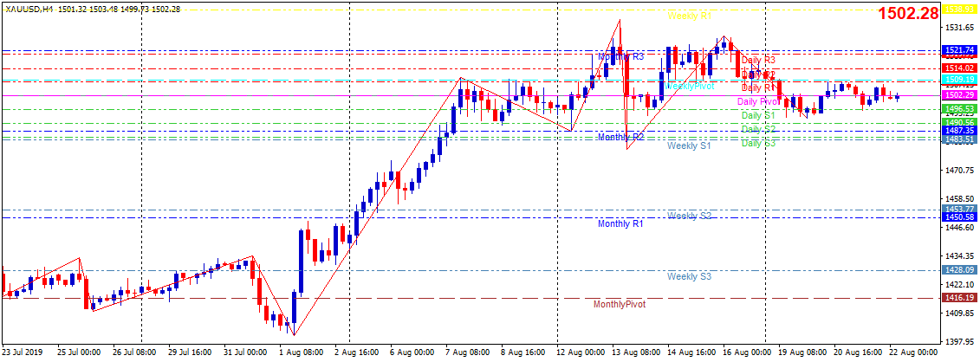
Task: Select the Weekly R1 label
Action: tap(689, 16)
